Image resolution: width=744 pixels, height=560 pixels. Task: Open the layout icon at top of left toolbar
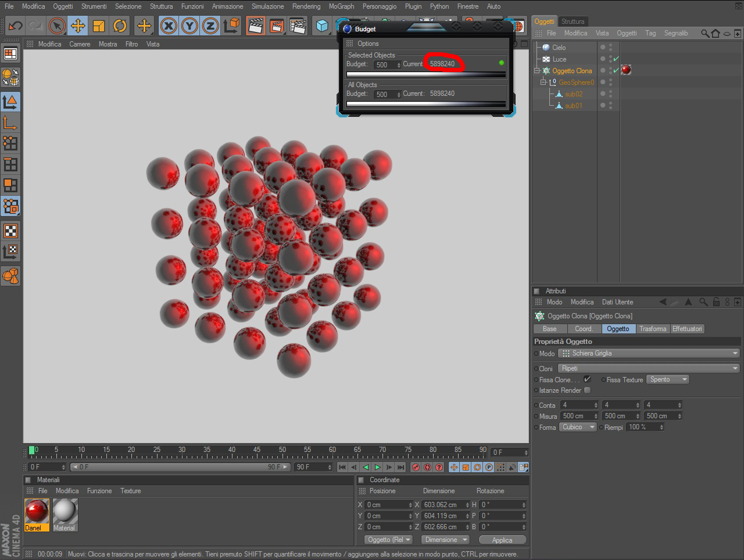[10, 54]
